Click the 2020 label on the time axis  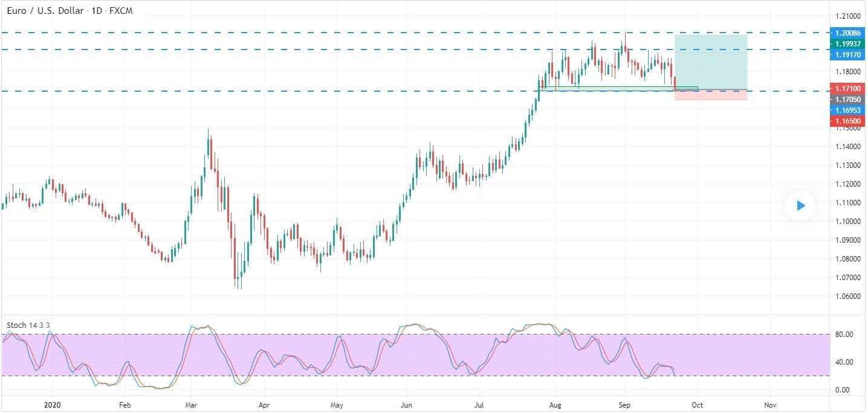pos(51,405)
